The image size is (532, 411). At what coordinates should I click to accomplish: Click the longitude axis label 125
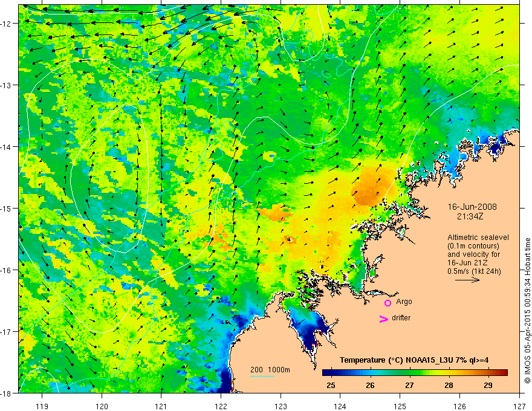(400, 406)
